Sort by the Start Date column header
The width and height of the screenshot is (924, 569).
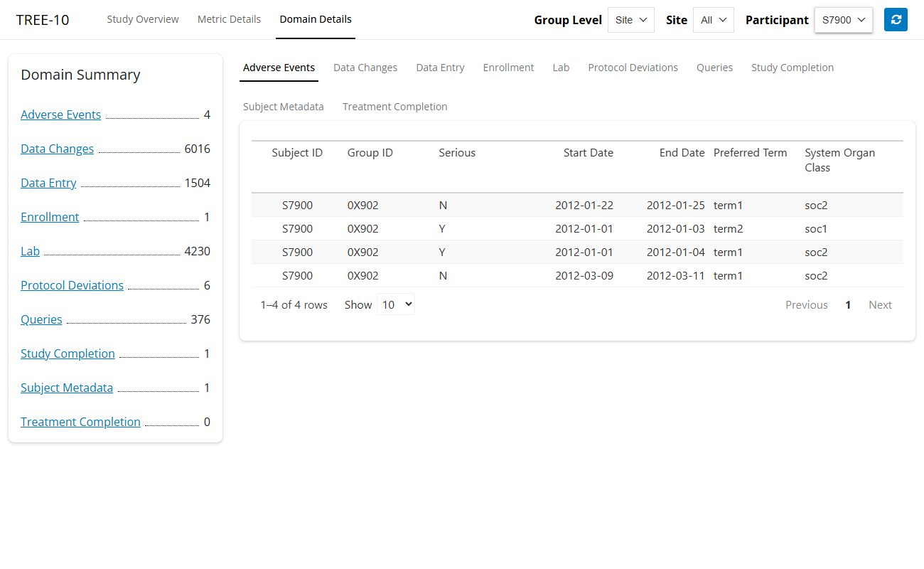(x=588, y=153)
